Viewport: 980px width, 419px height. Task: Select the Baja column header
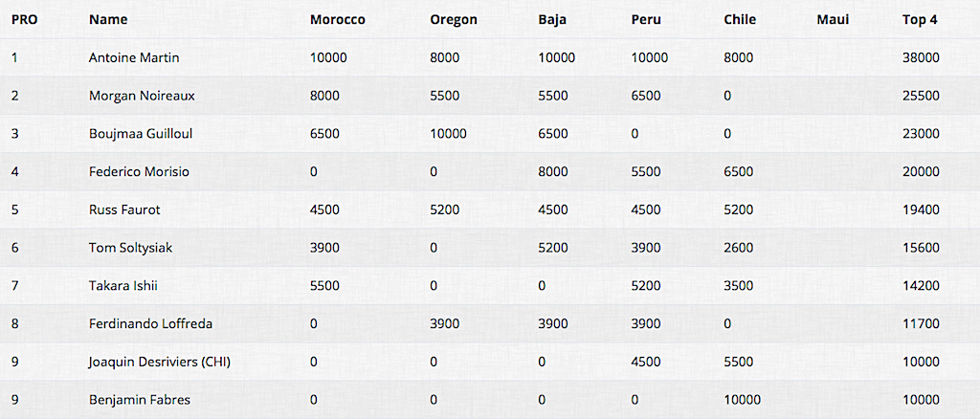552,20
